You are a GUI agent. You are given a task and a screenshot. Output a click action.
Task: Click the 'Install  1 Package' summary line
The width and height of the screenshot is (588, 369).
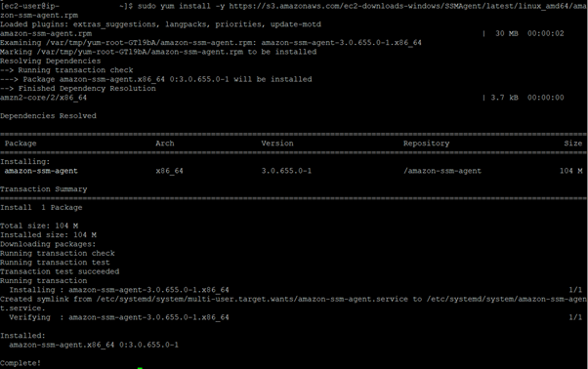41,208
